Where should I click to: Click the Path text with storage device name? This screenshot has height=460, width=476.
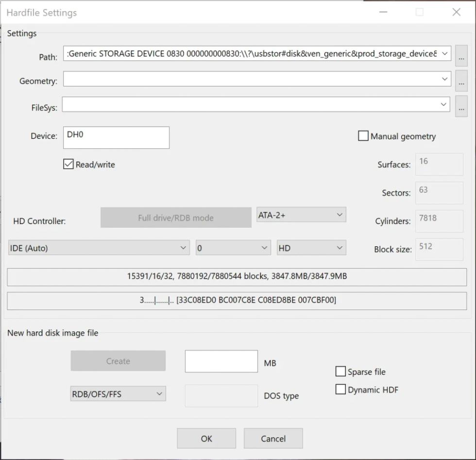tap(252, 54)
